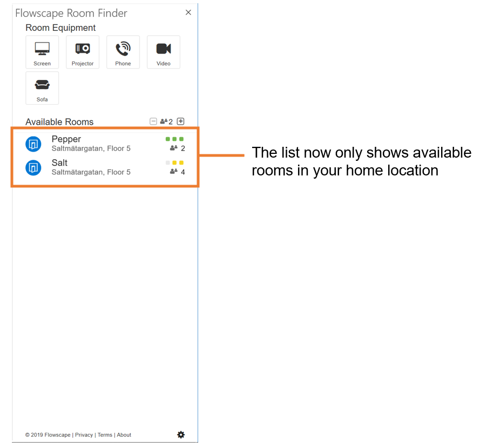Screen dimensions: 487x448
Task: Click Salt's address Saltmätargatan, Floor 5
Action: 91,172
